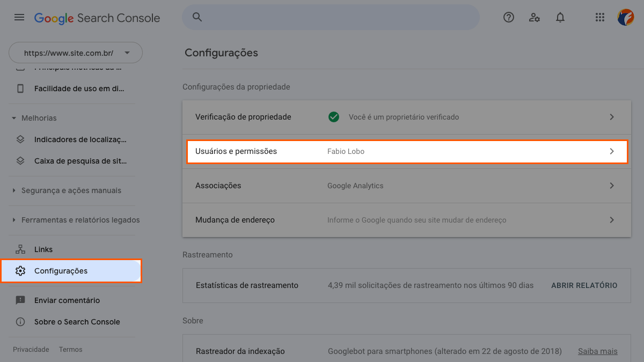Click the search magnifier icon
Image resolution: width=644 pixels, height=362 pixels.
197,17
